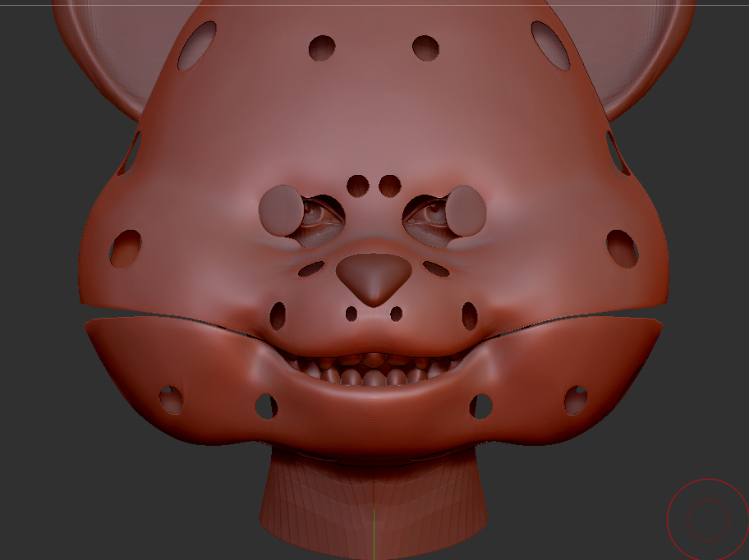The height and width of the screenshot is (560, 749).
Task: Click the nose of the sculpted head
Action: [374, 277]
